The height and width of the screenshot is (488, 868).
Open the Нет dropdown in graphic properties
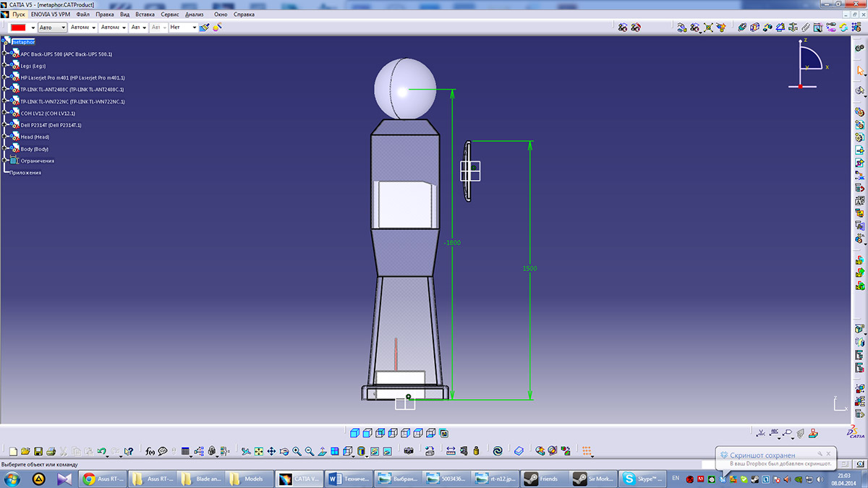(x=194, y=27)
